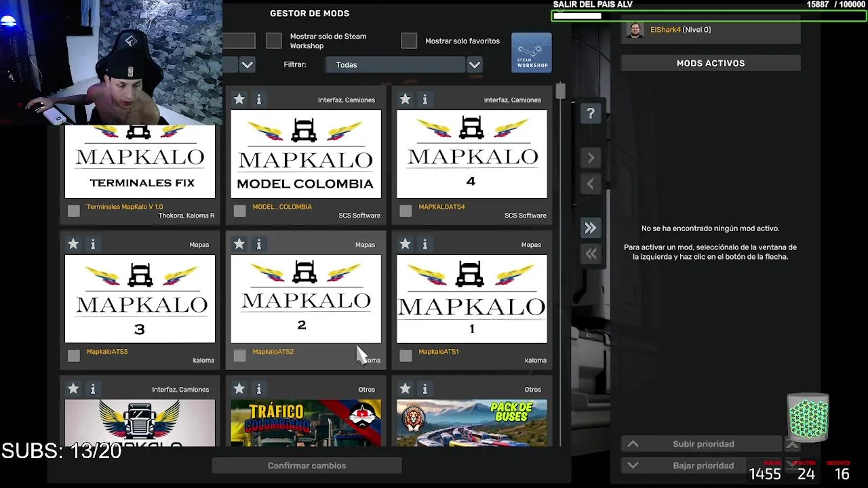
Task: Expand the Filtrar dropdown arrow button
Action: (x=475, y=65)
